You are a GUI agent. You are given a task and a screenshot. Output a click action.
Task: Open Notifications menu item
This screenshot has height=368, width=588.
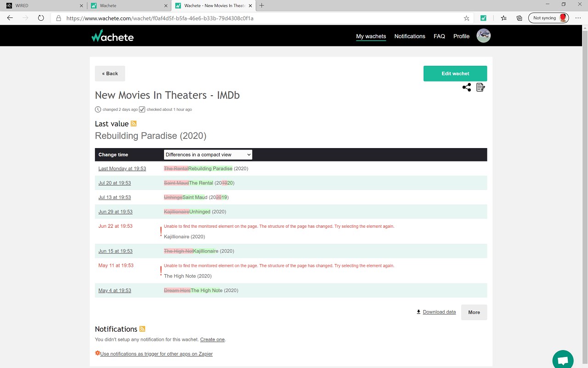click(x=410, y=36)
